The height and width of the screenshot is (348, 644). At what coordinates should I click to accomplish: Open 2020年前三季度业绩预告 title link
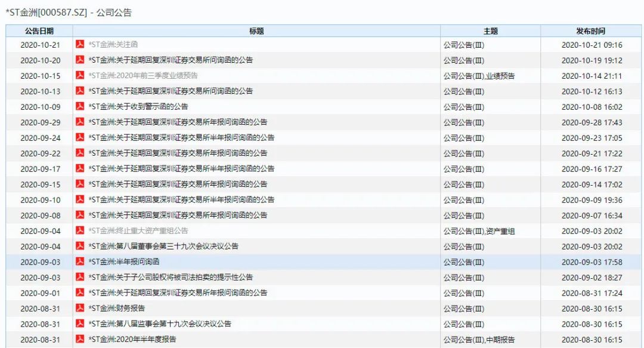pyautogui.click(x=143, y=76)
